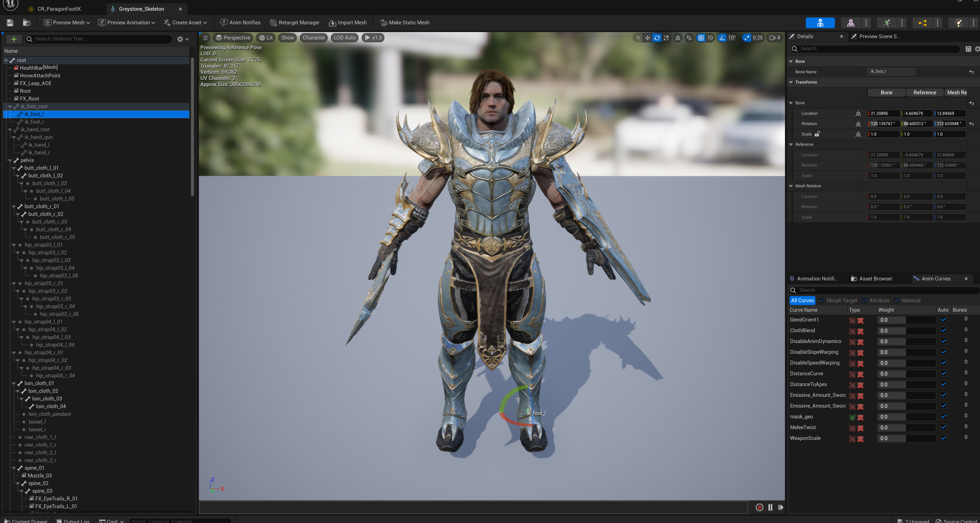Click the record animation button
Image resolution: width=980 pixels, height=523 pixels.
point(759,507)
